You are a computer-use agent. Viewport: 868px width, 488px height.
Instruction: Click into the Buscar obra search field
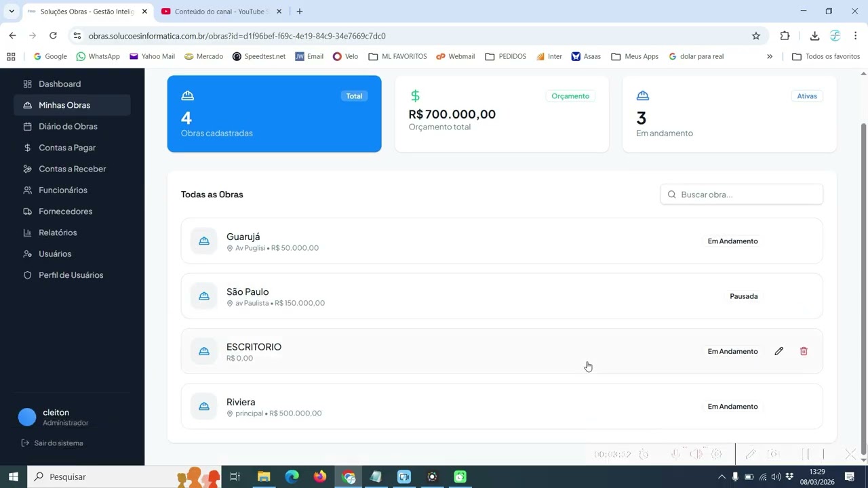[742, 195]
